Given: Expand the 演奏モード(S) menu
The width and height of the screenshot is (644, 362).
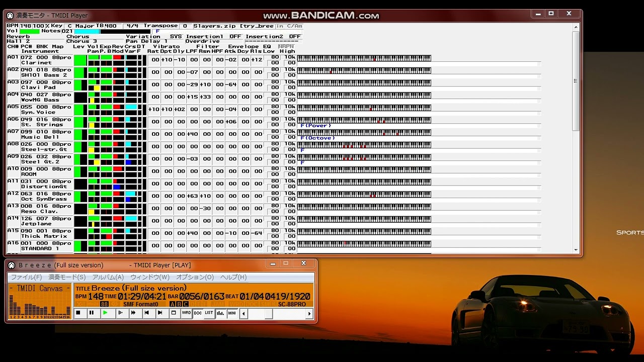Looking at the screenshot, I should pos(67,277).
